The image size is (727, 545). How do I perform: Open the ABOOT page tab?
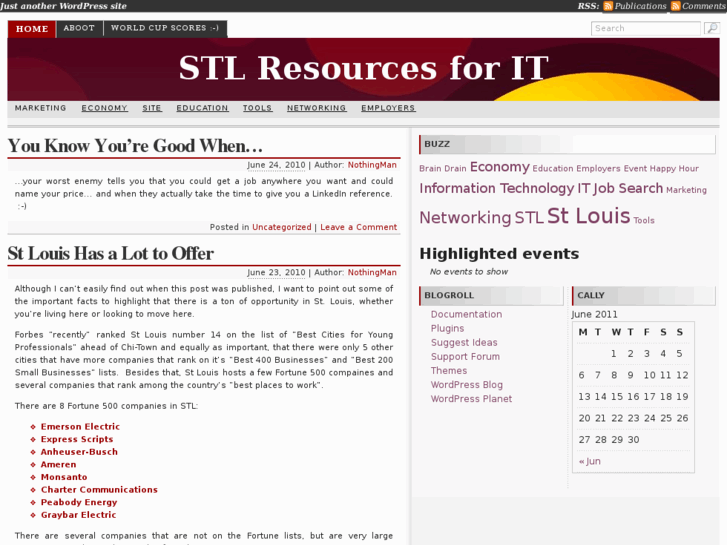tap(79, 28)
